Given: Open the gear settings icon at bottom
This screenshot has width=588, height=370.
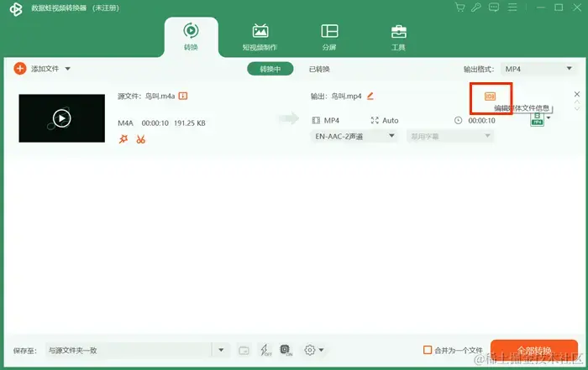Looking at the screenshot, I should [310, 350].
